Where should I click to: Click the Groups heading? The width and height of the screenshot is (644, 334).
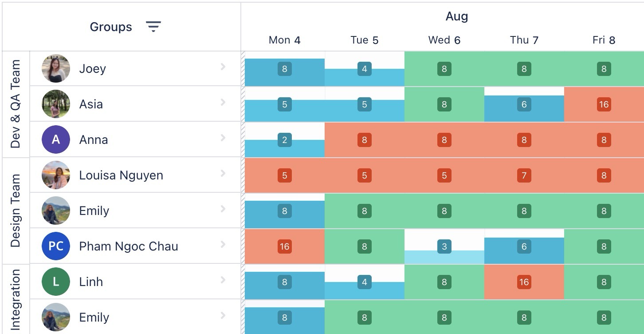click(110, 27)
